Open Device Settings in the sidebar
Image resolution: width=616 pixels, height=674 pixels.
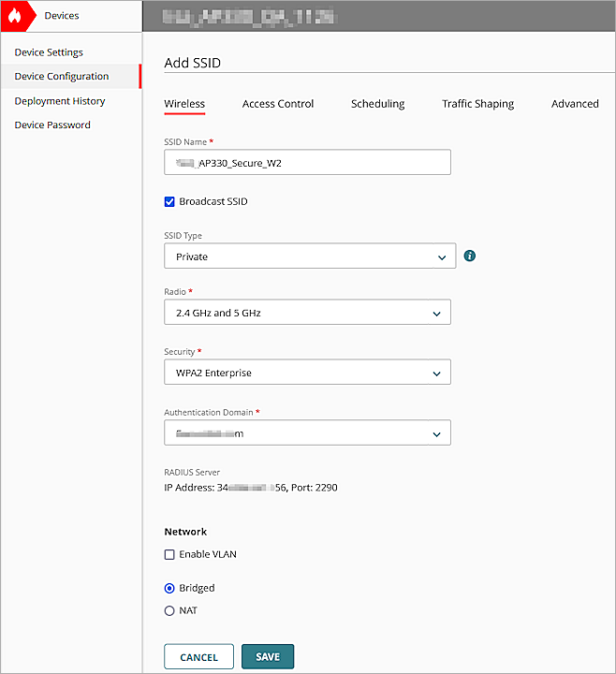[49, 52]
